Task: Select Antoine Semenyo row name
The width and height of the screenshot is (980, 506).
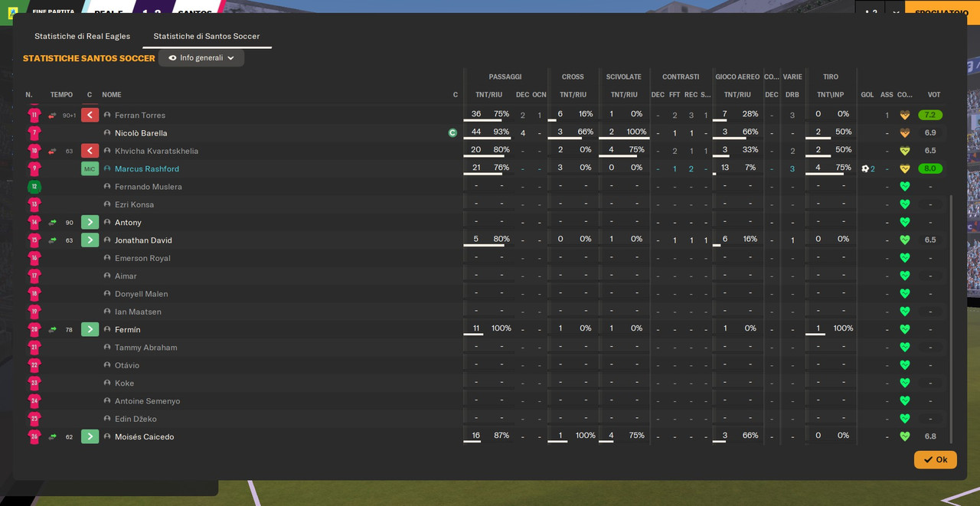Action: click(148, 400)
